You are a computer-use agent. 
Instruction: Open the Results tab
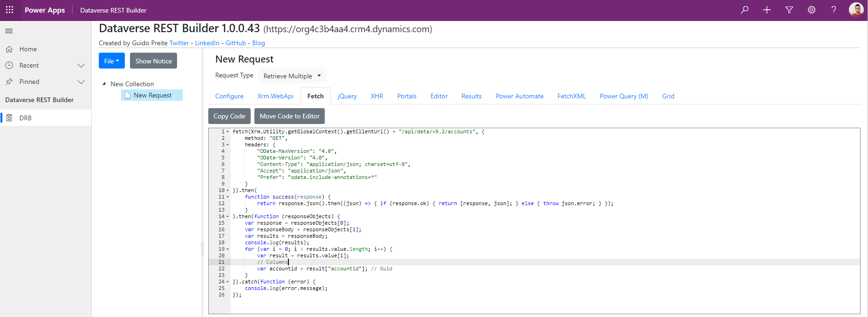click(x=472, y=96)
